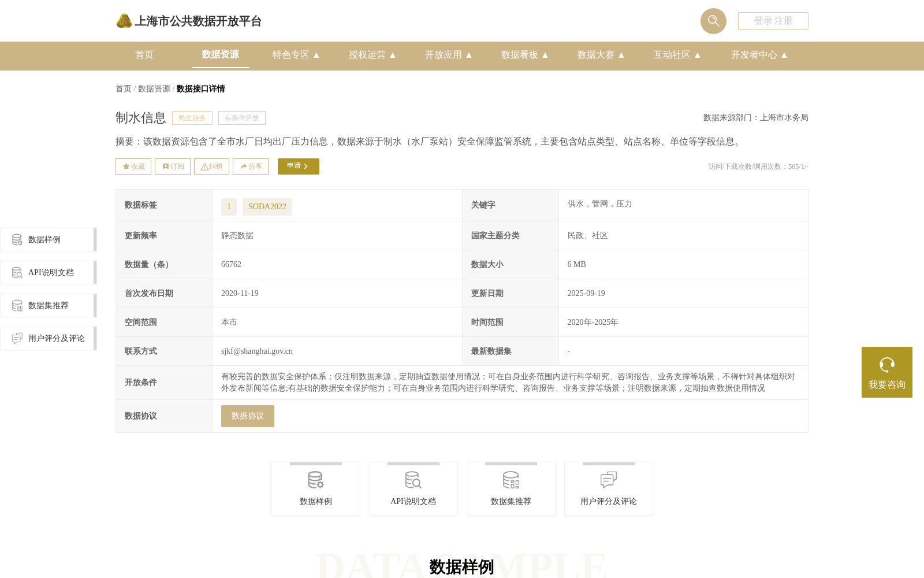924x578 pixels.
Task: Click the 用户评分及评论 label on bottom card
Action: pos(609,501)
